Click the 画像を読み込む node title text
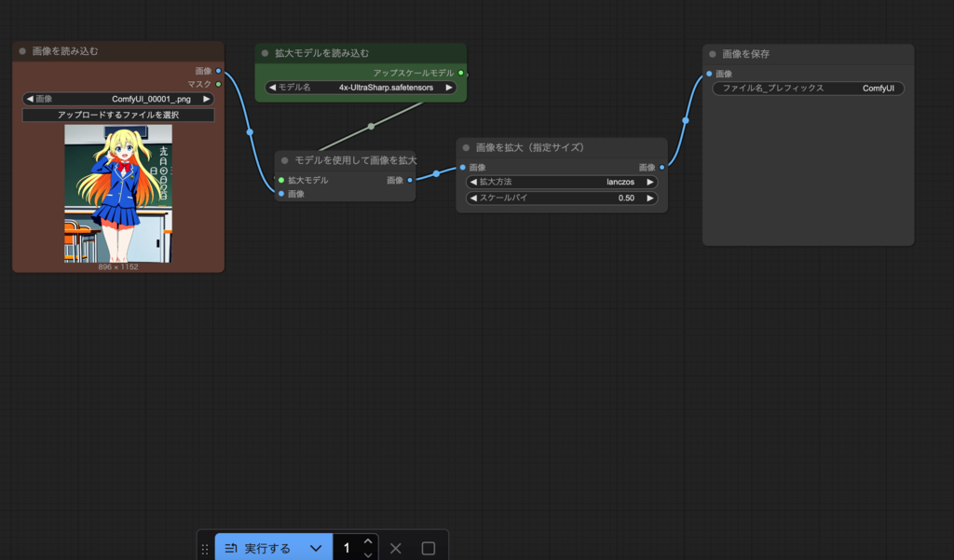Viewport: 954px width, 560px height. pos(65,52)
